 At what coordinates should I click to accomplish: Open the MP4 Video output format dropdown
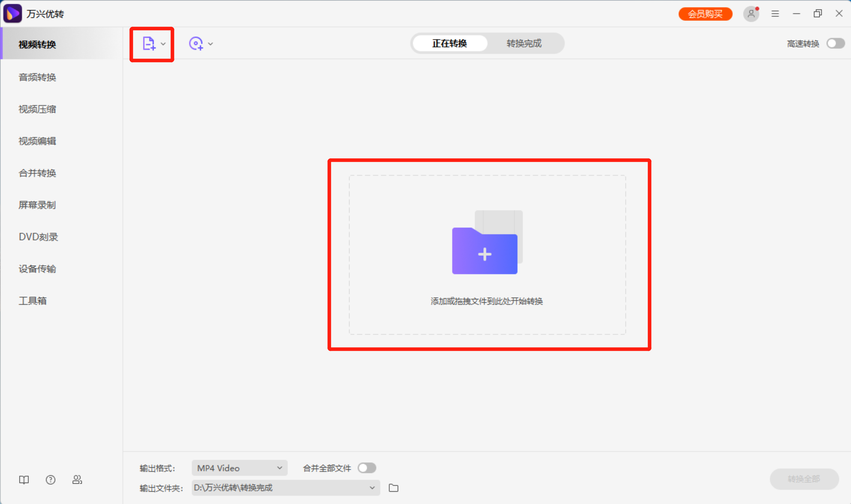[239, 468]
